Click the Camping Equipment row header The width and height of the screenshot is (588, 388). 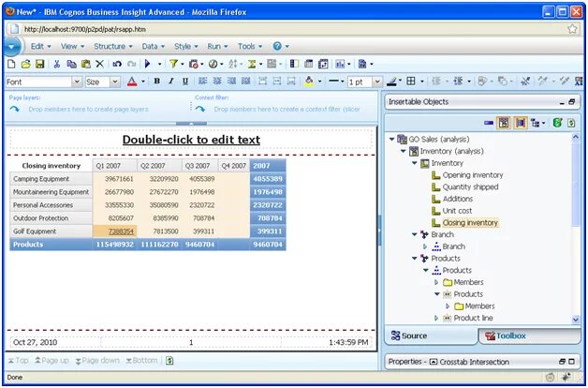[51, 179]
